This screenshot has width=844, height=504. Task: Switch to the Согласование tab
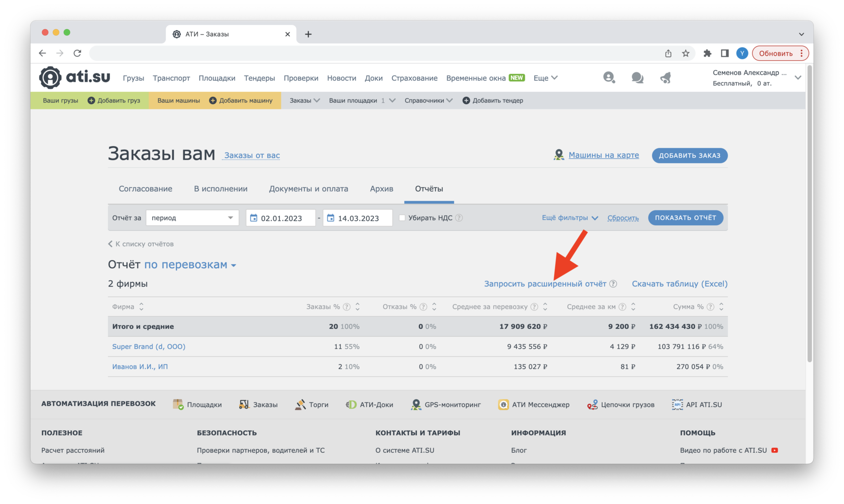coord(146,189)
